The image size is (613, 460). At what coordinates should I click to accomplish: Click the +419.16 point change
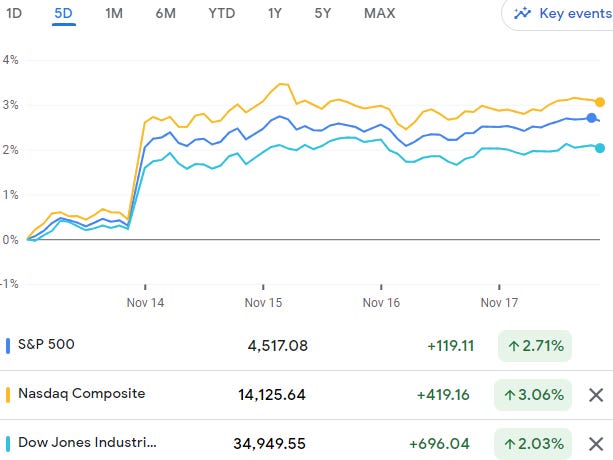click(443, 395)
